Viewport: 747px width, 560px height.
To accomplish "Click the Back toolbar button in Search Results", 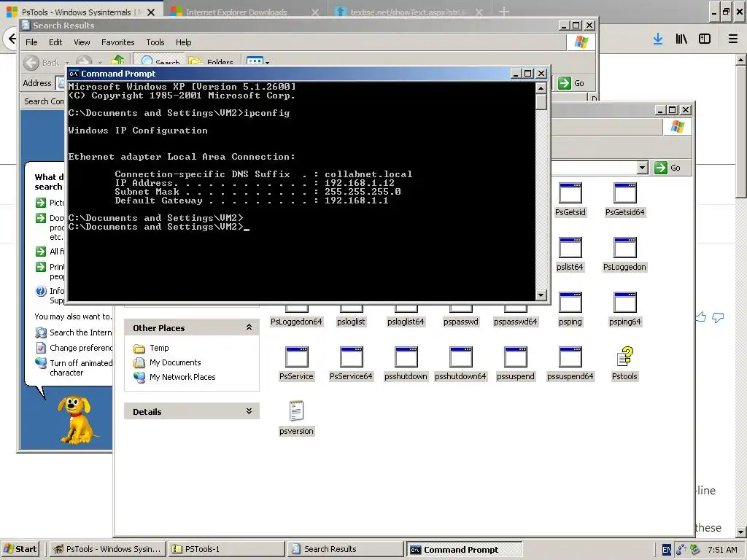I will pyautogui.click(x=42, y=62).
